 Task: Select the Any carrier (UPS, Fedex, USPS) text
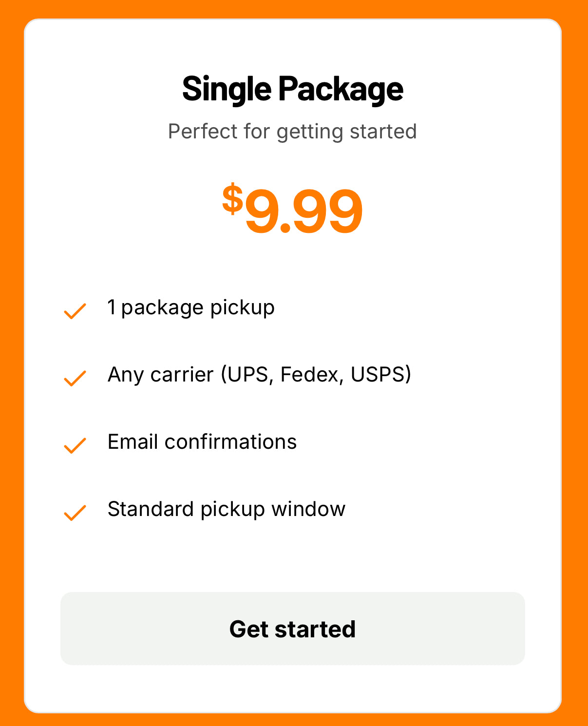tap(259, 375)
